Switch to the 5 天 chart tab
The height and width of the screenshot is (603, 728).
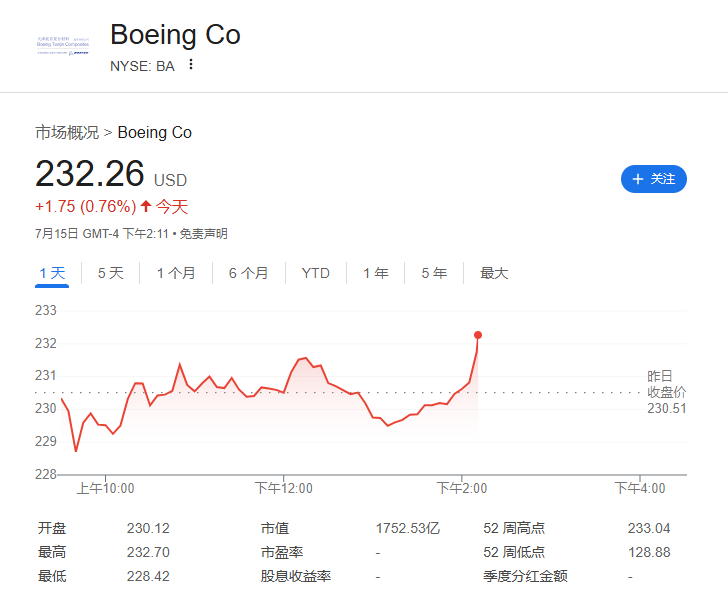pyautogui.click(x=110, y=273)
